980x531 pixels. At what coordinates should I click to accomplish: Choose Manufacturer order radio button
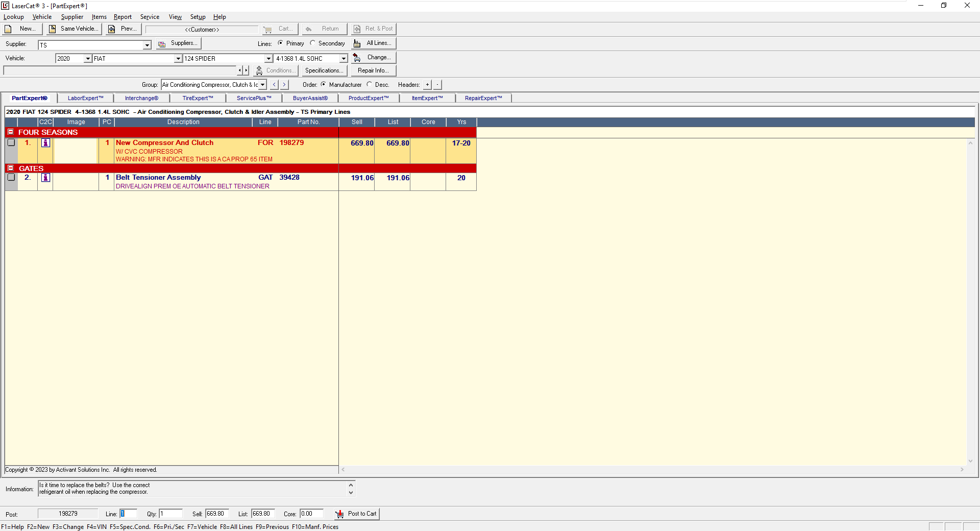coord(323,84)
